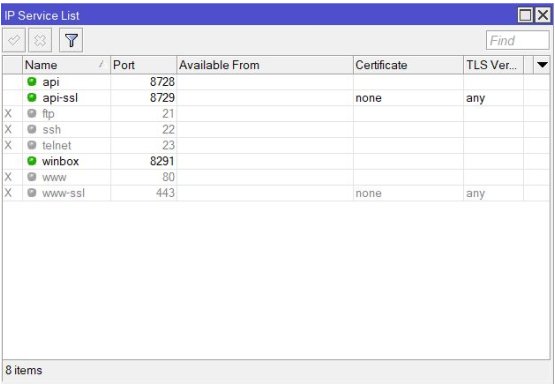Image resolution: width=555 pixels, height=385 pixels.
Task: Click the Certificate column header
Action: (x=408, y=65)
